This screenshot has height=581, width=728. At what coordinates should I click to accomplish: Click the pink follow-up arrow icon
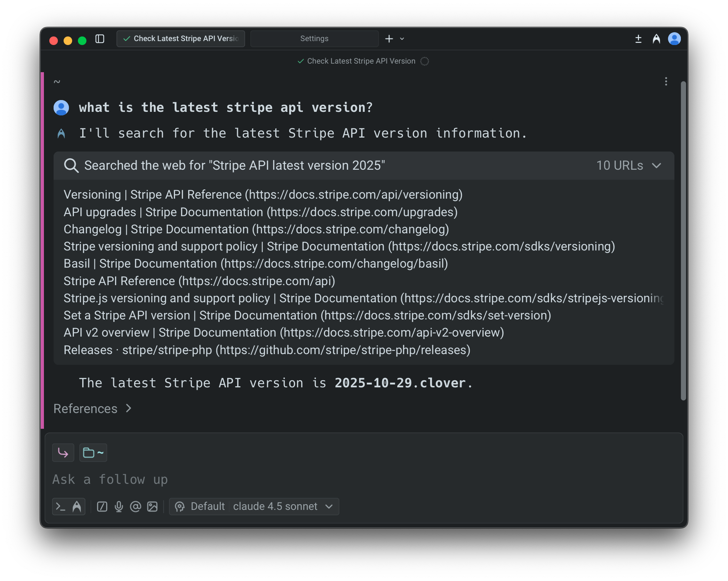[x=63, y=453]
